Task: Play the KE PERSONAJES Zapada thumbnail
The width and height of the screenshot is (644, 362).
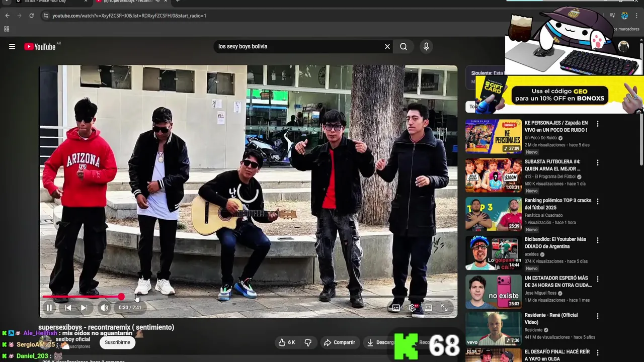Action: click(x=494, y=136)
